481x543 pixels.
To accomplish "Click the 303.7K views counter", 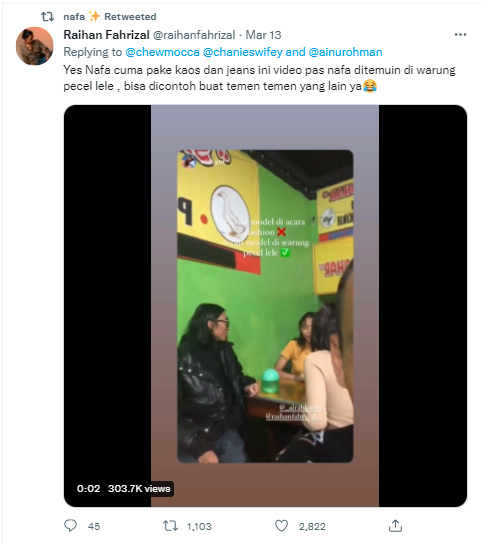I will pos(139,489).
